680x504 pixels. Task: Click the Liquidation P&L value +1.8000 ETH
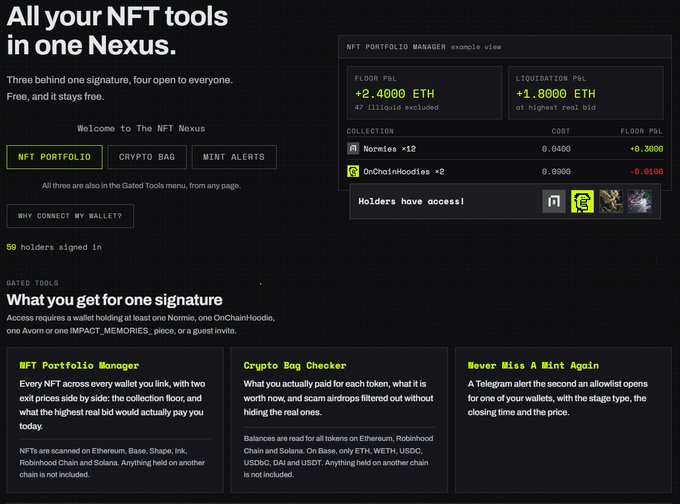pyautogui.click(x=556, y=94)
